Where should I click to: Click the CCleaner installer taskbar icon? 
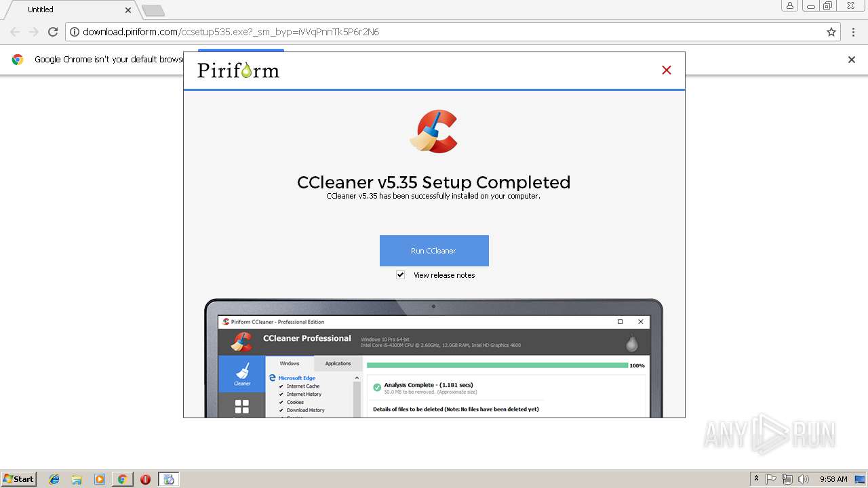click(x=169, y=479)
